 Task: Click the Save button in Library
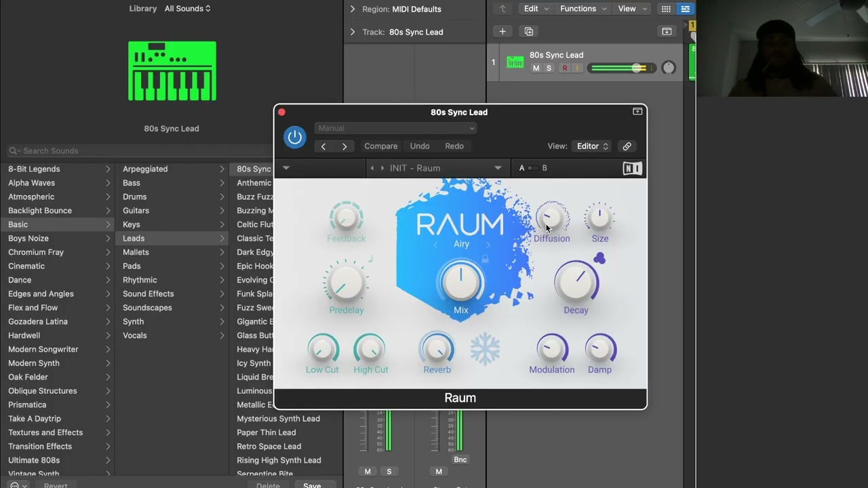point(312,485)
